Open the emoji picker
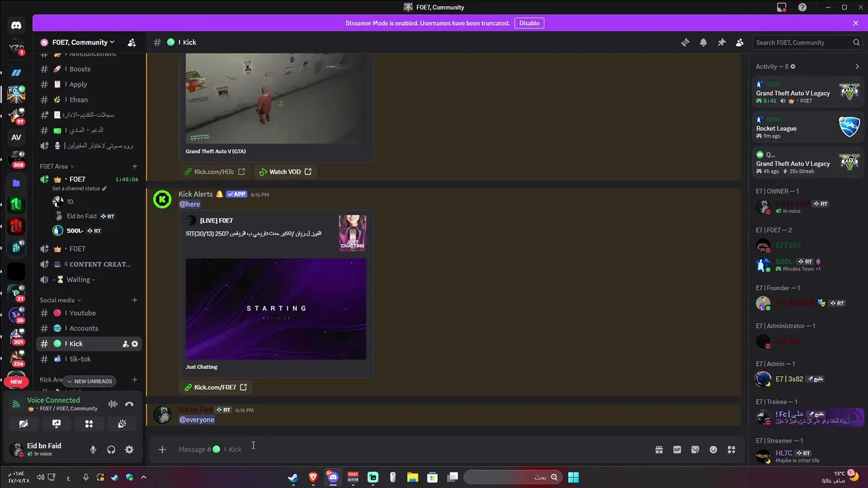Screen dimensions: 868x488 tap(713, 449)
